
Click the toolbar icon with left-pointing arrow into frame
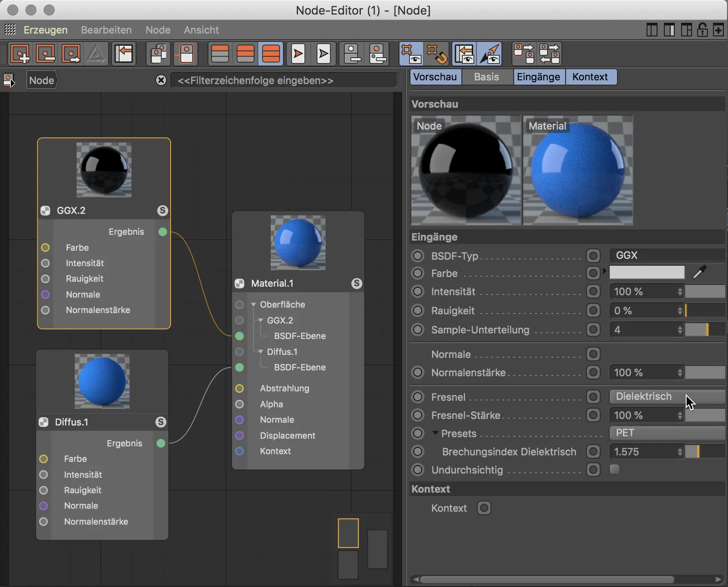coord(124,54)
